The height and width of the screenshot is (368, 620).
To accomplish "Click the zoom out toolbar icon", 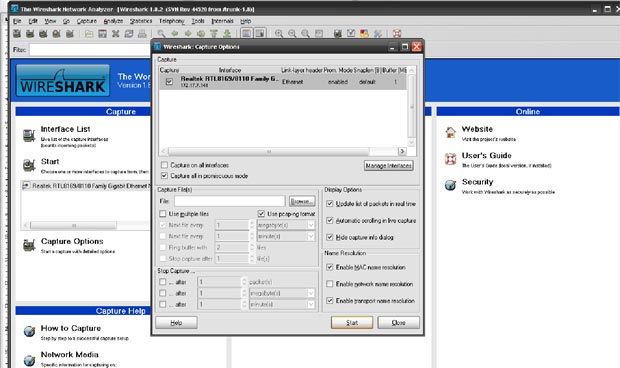I will [x=292, y=34].
